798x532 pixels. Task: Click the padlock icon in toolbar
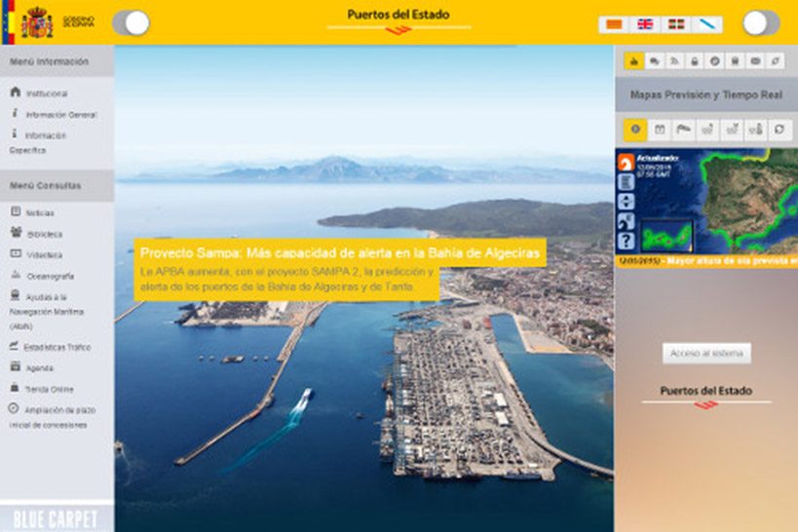pyautogui.click(x=694, y=60)
